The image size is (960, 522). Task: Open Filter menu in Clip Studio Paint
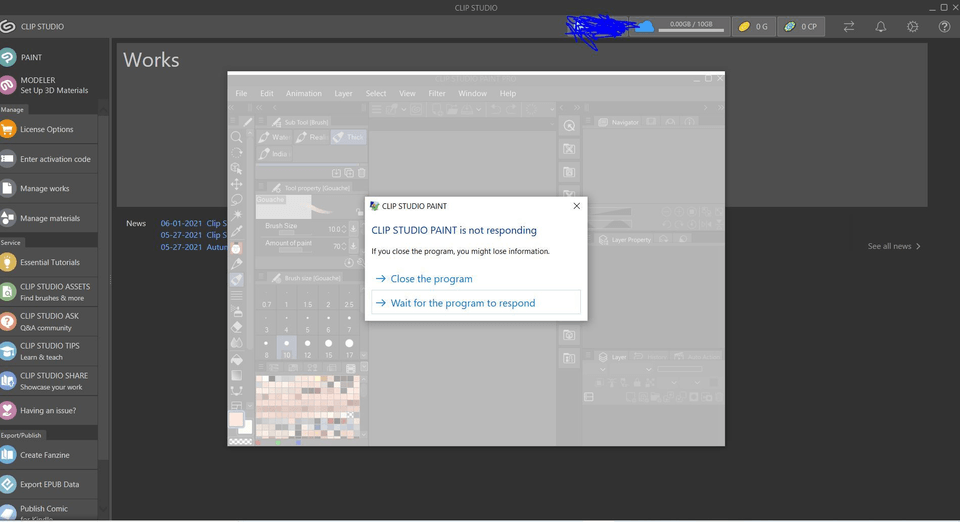pyautogui.click(x=437, y=93)
